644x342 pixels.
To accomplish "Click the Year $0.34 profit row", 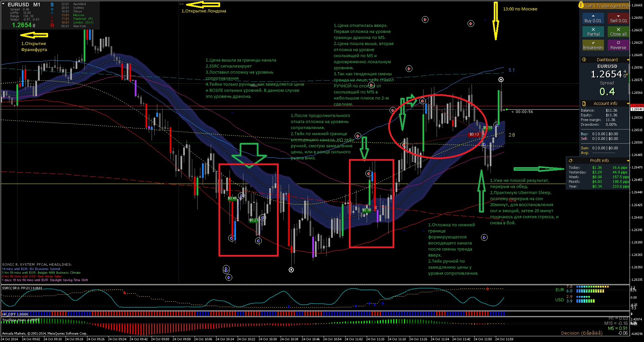I will pyautogui.click(x=599, y=186).
